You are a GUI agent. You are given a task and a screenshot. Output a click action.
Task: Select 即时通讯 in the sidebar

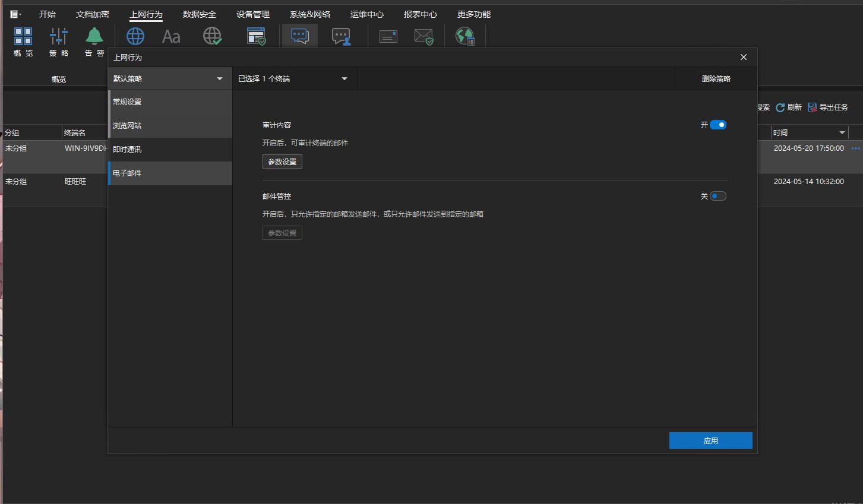click(170, 150)
